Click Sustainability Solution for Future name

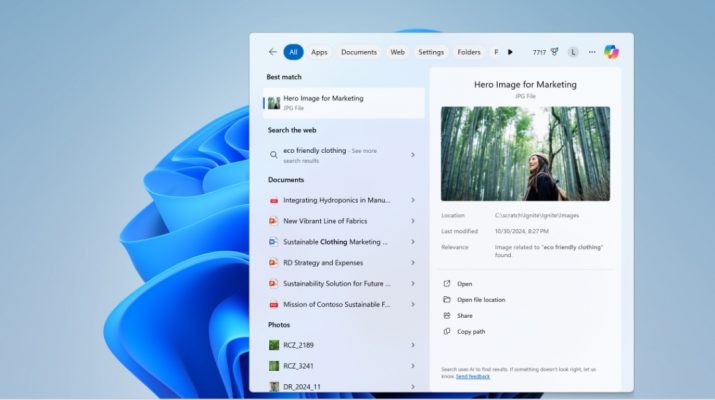[x=337, y=283]
